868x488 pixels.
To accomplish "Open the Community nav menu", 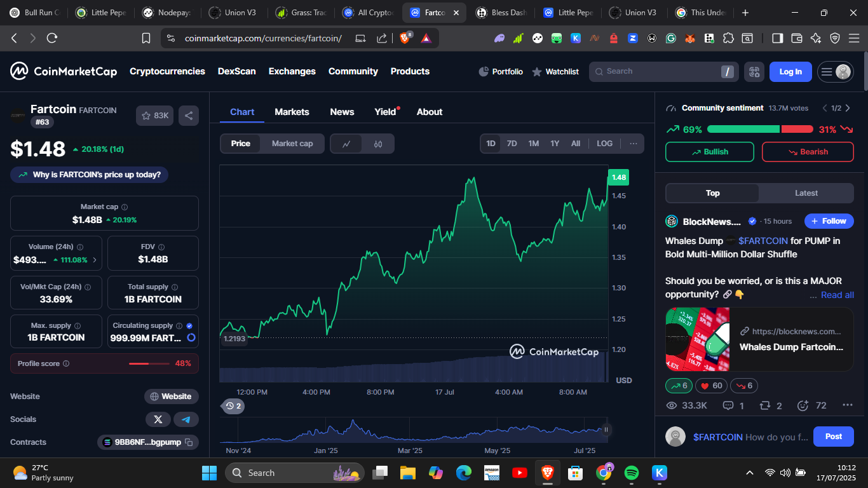I will point(353,71).
